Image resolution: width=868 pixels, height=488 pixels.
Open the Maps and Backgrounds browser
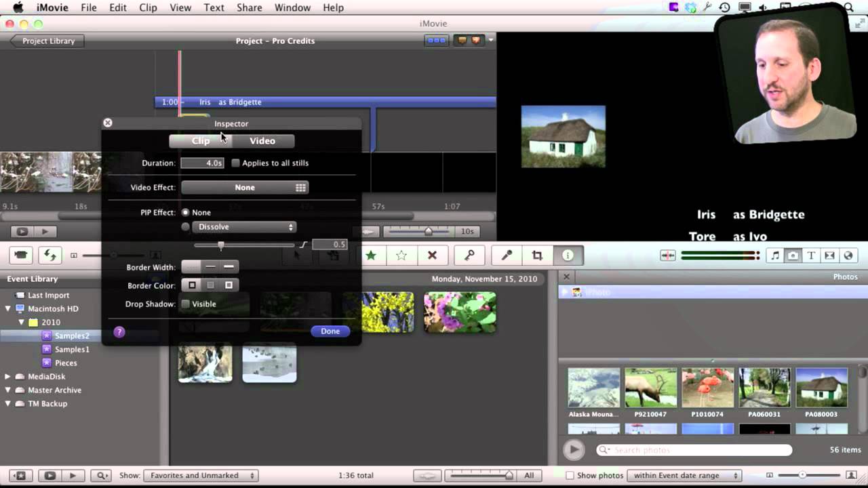click(x=848, y=256)
